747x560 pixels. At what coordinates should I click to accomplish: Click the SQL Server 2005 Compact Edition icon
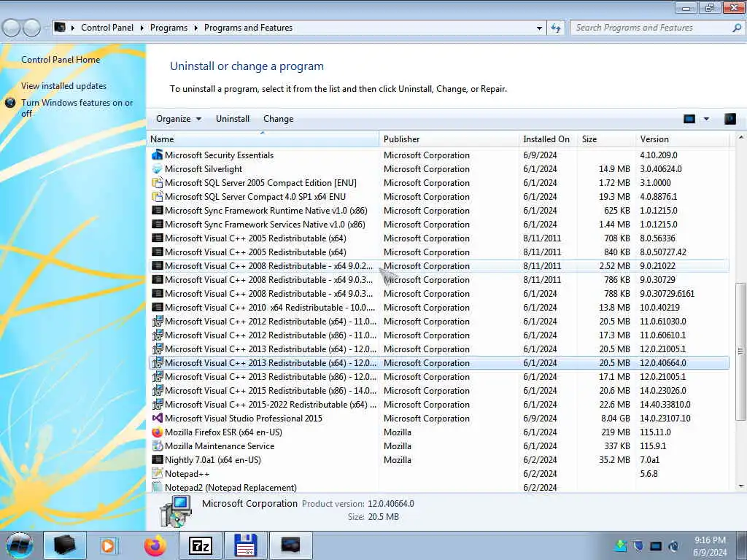point(157,182)
